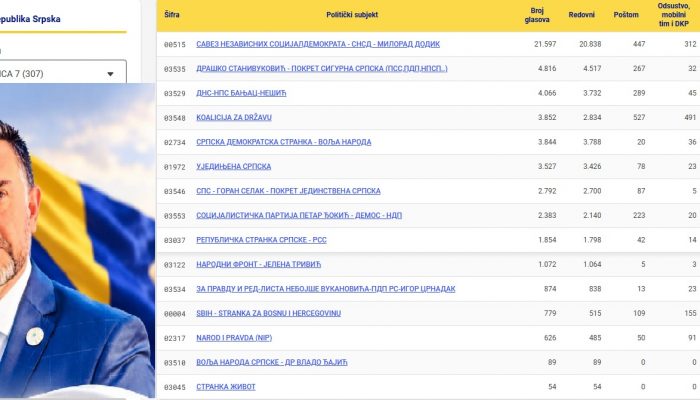Select vote total 874
700x400 pixels.
(x=550, y=289)
